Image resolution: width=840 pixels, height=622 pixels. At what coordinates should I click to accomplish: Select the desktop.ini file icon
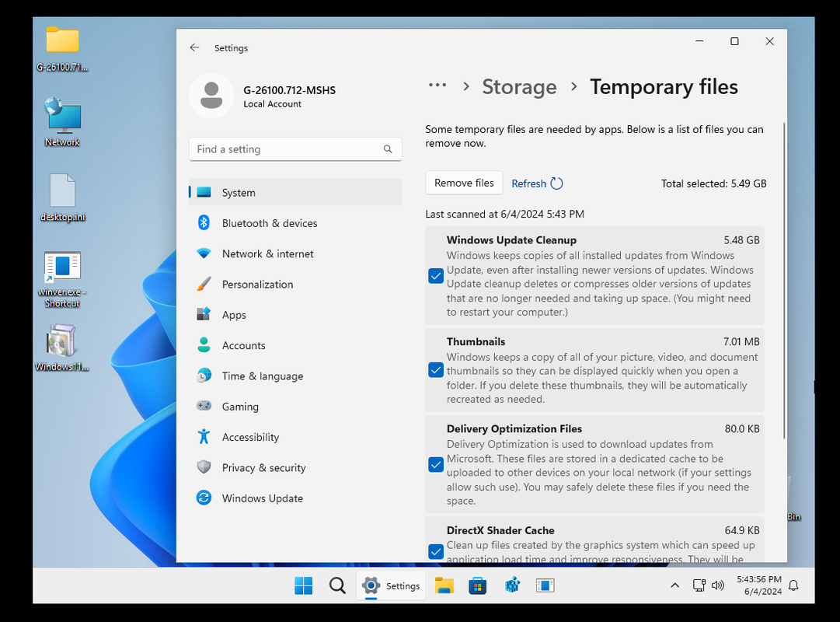pyautogui.click(x=62, y=197)
